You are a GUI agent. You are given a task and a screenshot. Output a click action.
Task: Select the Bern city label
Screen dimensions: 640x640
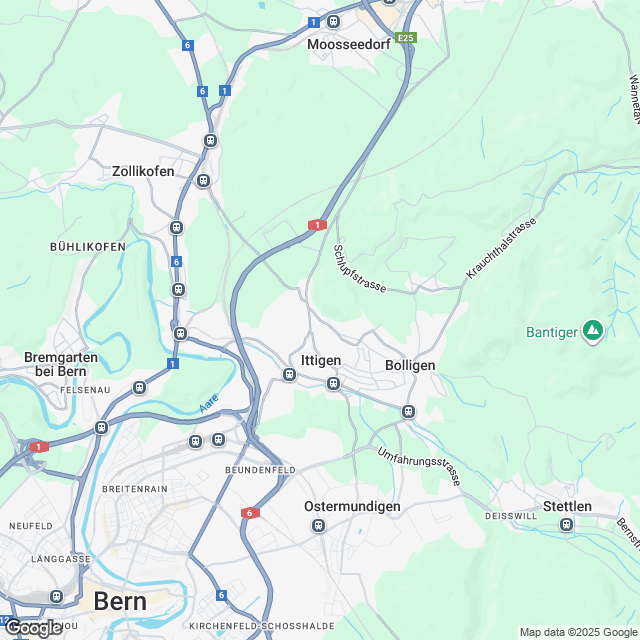pyautogui.click(x=120, y=602)
